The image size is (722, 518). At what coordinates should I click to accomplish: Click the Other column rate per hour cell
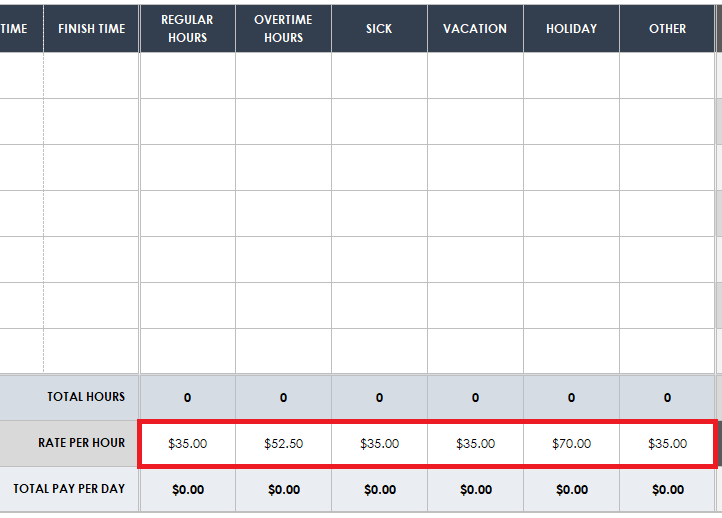[x=667, y=443]
